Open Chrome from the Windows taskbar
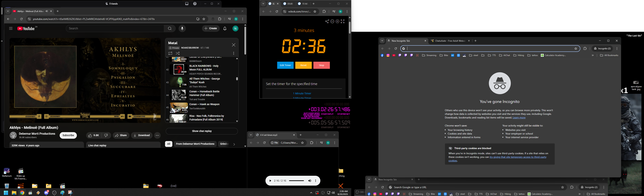644x196 pixels. pyautogui.click(x=22, y=193)
